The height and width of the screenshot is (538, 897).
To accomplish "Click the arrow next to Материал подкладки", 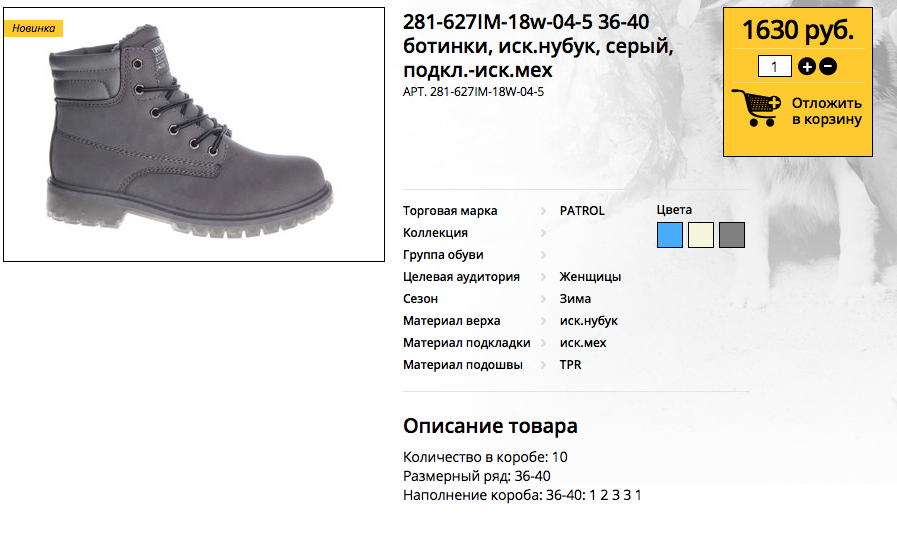I will [x=543, y=343].
